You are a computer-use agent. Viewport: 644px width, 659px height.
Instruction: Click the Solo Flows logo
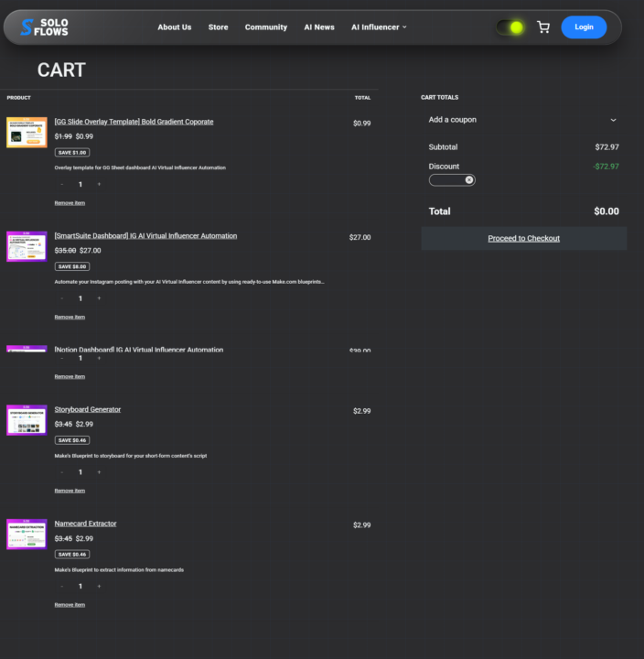click(45, 27)
